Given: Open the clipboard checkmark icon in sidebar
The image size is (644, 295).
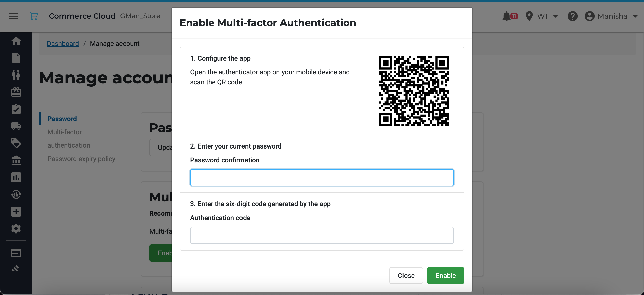Looking at the screenshot, I should coord(16,109).
